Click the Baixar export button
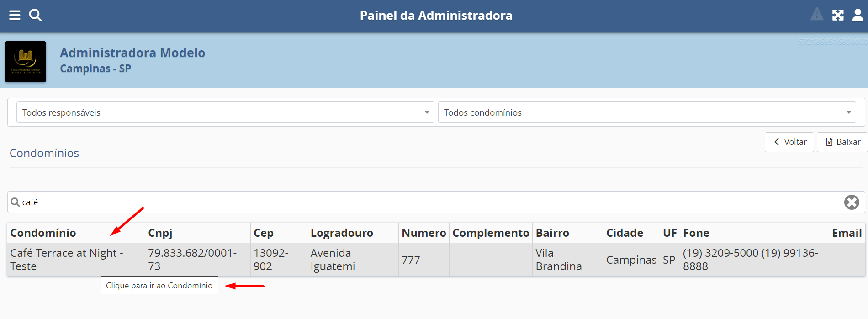The image size is (868, 319). 842,142
